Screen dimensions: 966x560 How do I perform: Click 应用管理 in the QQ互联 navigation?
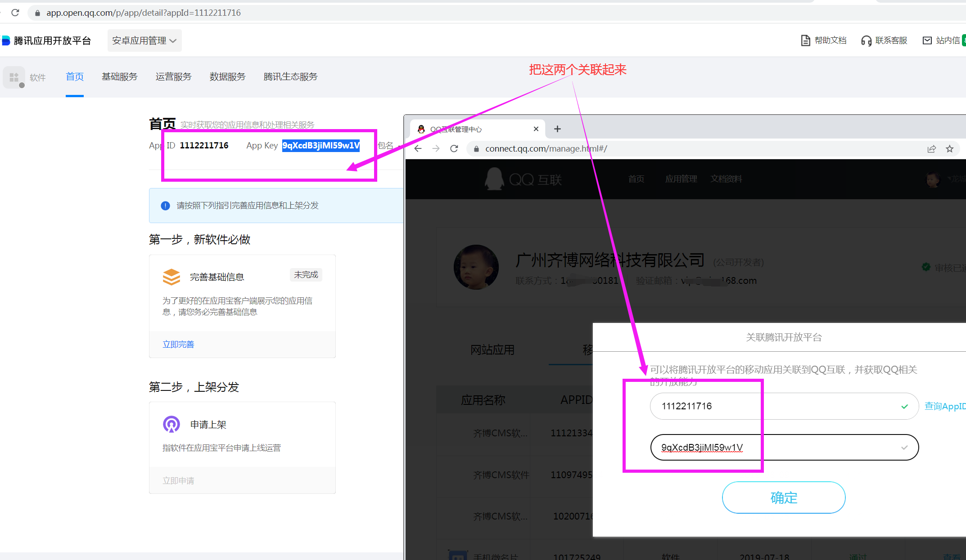[681, 179]
